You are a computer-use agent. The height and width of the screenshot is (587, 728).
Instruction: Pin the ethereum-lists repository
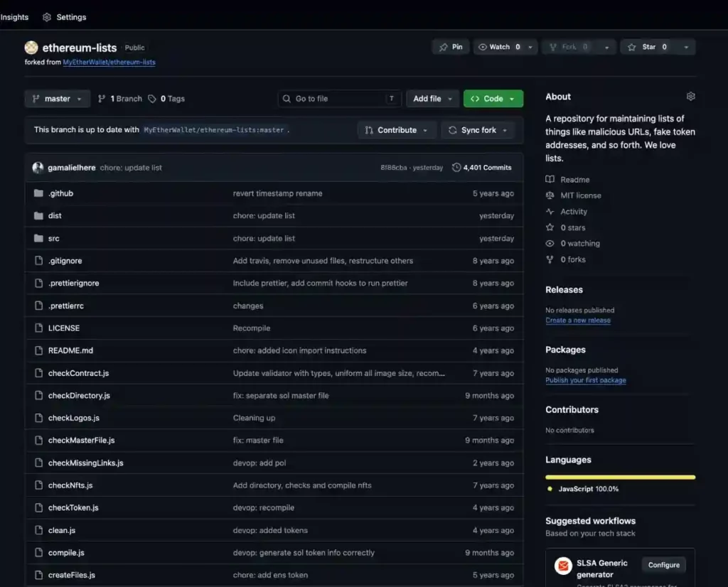(451, 47)
